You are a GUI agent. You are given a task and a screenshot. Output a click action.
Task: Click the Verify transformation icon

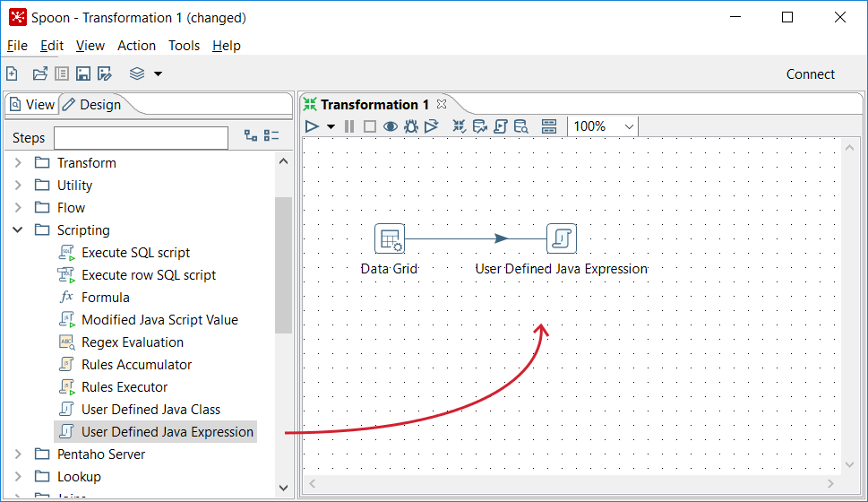tap(459, 127)
